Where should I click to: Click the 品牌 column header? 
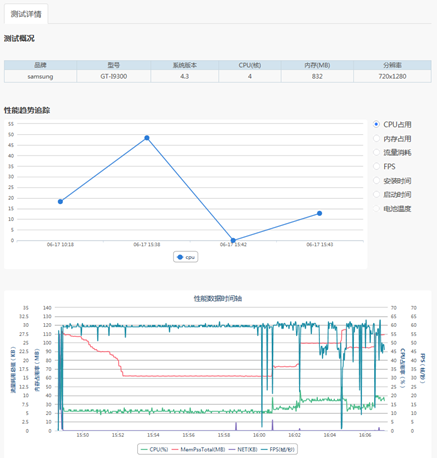(40, 65)
